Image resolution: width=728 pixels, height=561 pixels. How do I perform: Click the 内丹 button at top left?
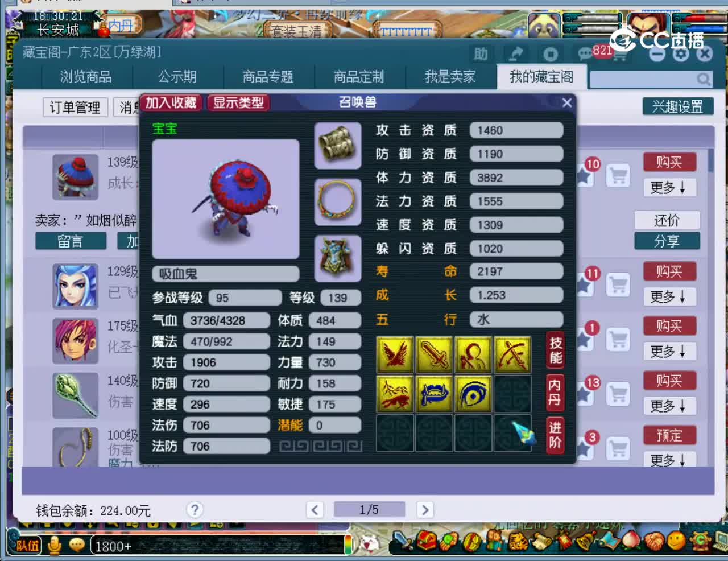tap(121, 25)
